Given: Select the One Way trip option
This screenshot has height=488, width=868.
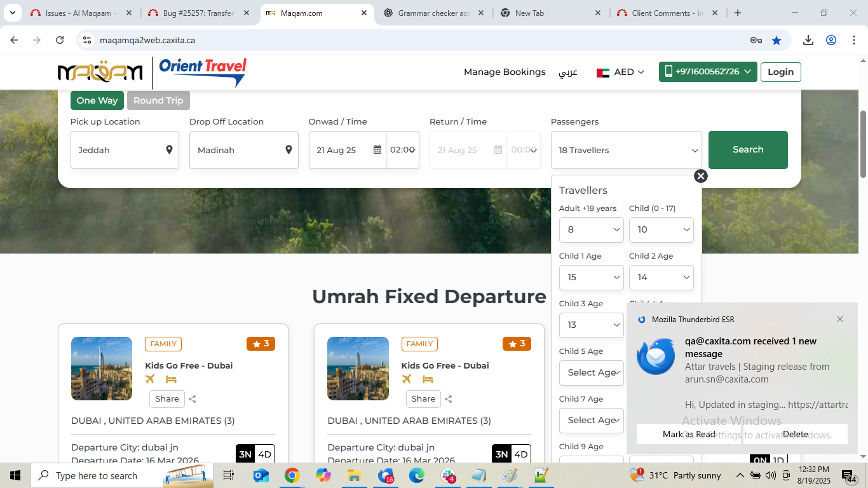Looking at the screenshot, I should click(x=97, y=100).
